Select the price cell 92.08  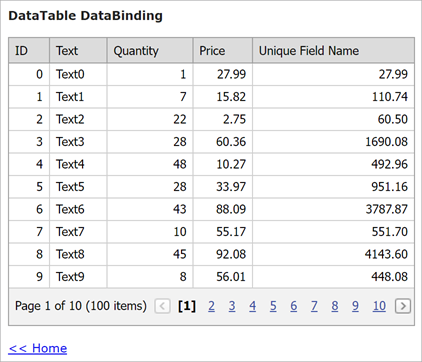tap(223, 254)
